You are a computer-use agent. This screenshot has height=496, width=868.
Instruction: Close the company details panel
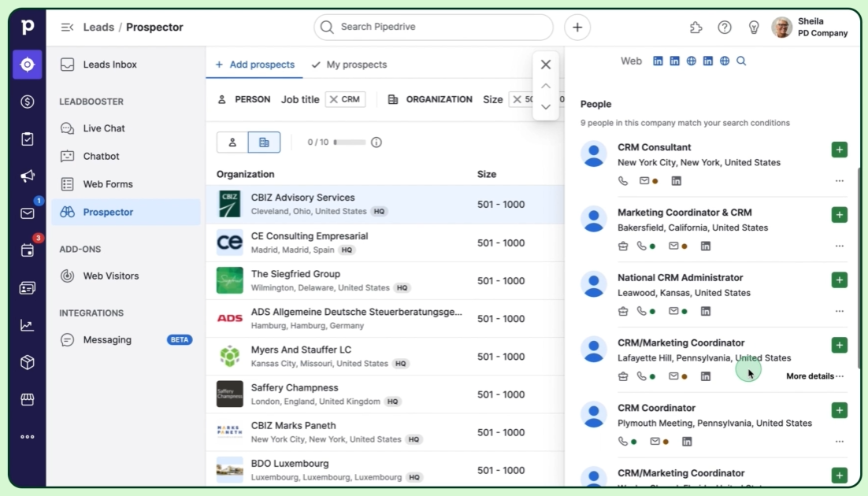[546, 65]
